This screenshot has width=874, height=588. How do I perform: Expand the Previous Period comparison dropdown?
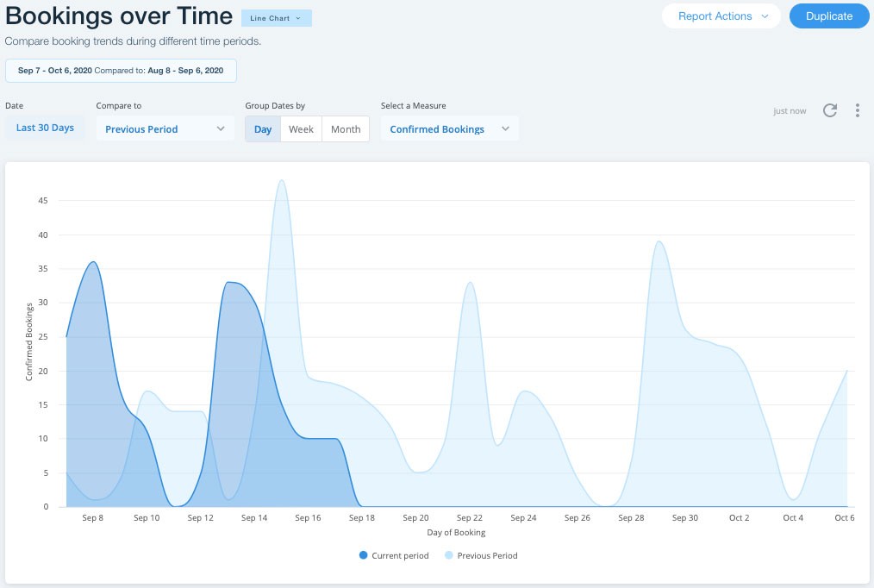click(x=165, y=128)
